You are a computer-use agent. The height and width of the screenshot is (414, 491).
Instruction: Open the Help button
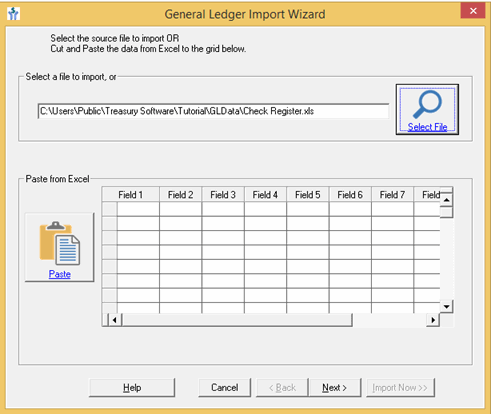[x=132, y=388]
